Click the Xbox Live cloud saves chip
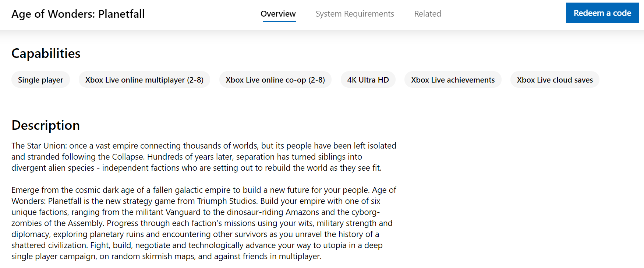Viewport: 644px width, 268px height. 555,80
